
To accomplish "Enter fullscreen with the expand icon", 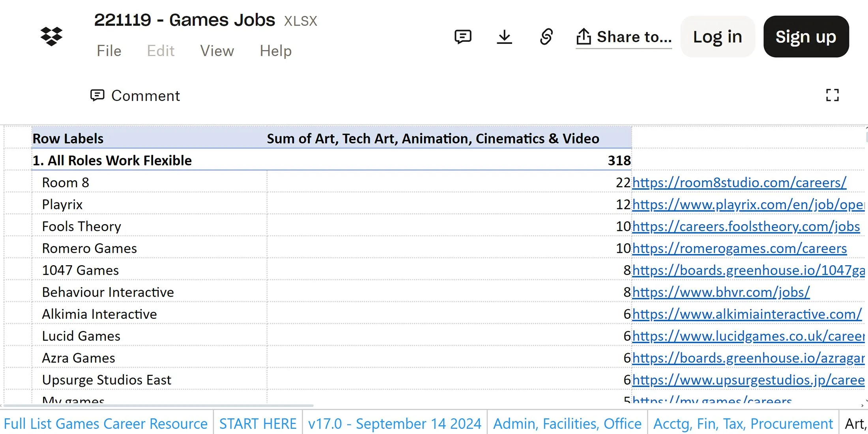I will (x=832, y=95).
